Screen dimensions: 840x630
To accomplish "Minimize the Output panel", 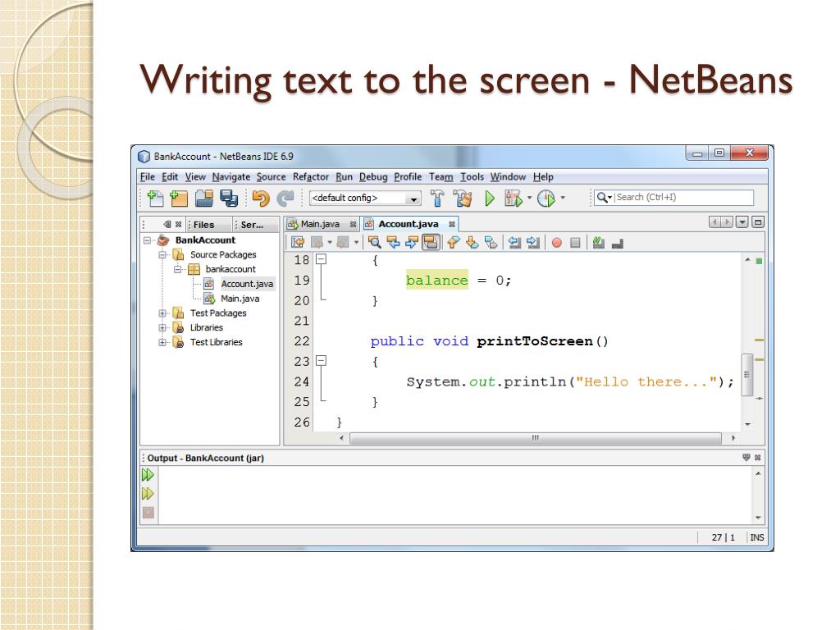I will (746, 458).
